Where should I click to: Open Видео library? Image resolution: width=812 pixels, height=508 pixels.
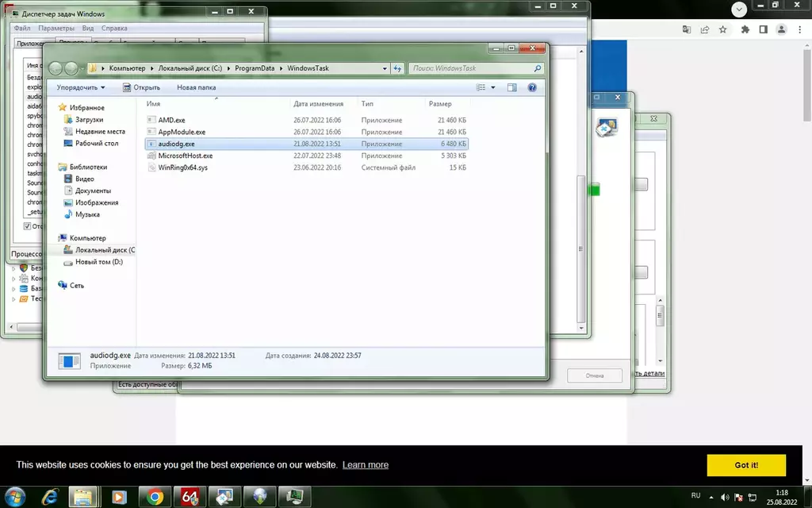(x=84, y=179)
